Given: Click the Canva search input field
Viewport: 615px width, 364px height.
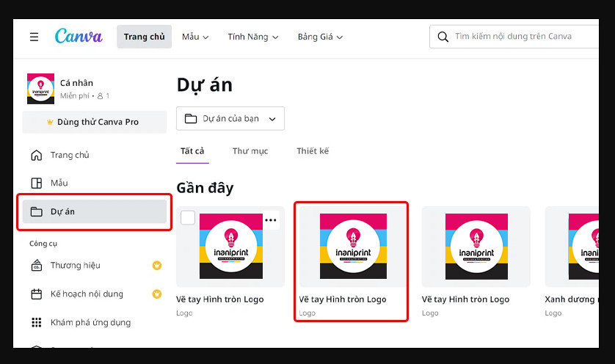Looking at the screenshot, I should [514, 37].
